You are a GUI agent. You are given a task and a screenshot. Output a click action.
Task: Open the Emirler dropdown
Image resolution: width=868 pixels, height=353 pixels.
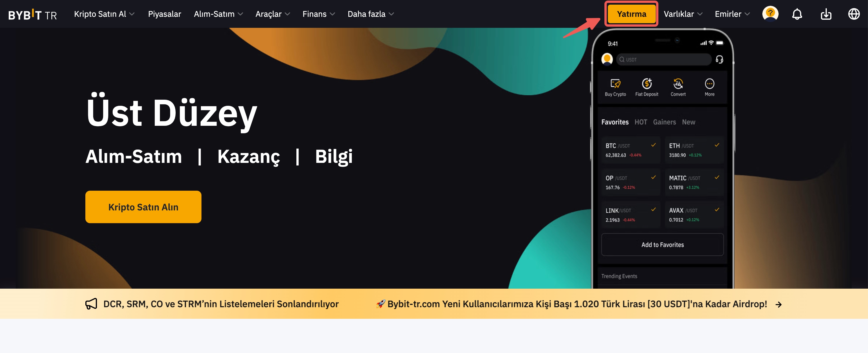click(x=732, y=14)
